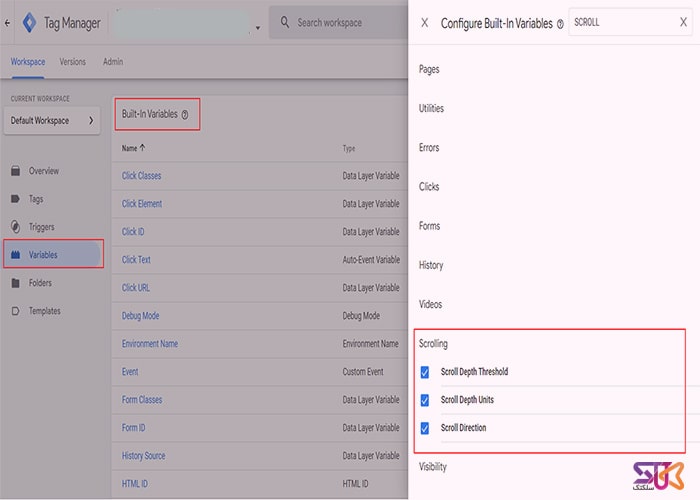Toggle Scroll Direction checkbox
Image resolution: width=700 pixels, height=500 pixels.
(x=425, y=428)
